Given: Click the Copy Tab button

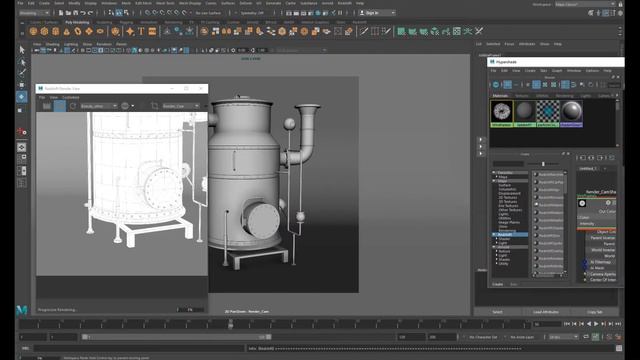Looking at the screenshot, I should [x=594, y=312].
